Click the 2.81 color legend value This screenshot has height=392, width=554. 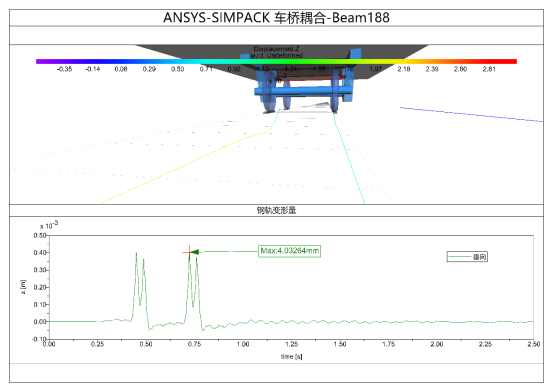489,69
